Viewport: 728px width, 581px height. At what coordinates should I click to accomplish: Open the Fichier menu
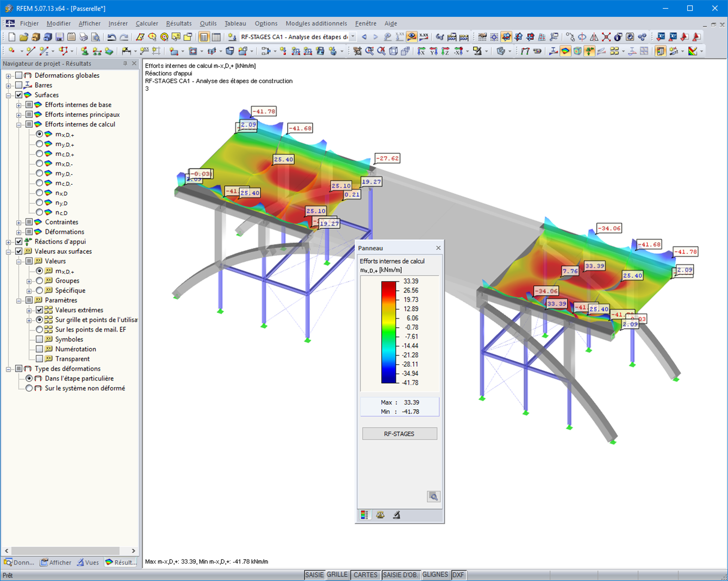tap(29, 23)
